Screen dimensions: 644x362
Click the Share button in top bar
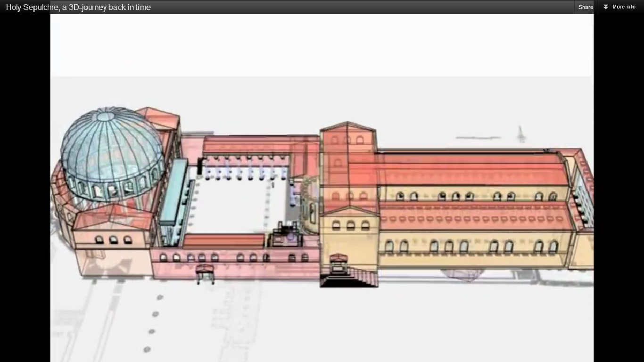(586, 7)
